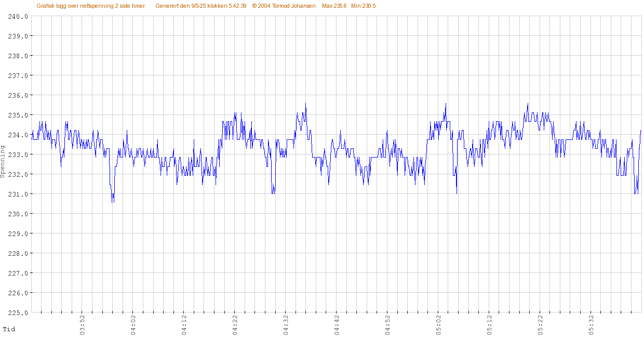
Task: Select the 04:32 time label
Action: pos(286,324)
